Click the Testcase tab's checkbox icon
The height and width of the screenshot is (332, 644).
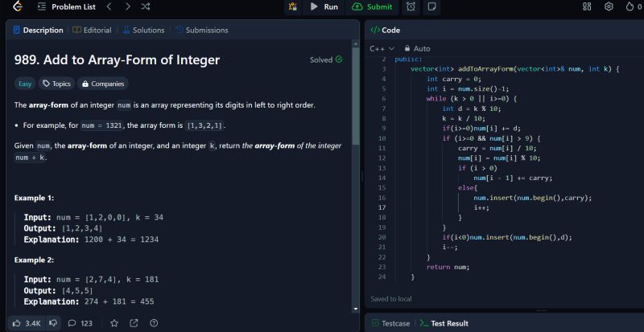click(x=375, y=323)
